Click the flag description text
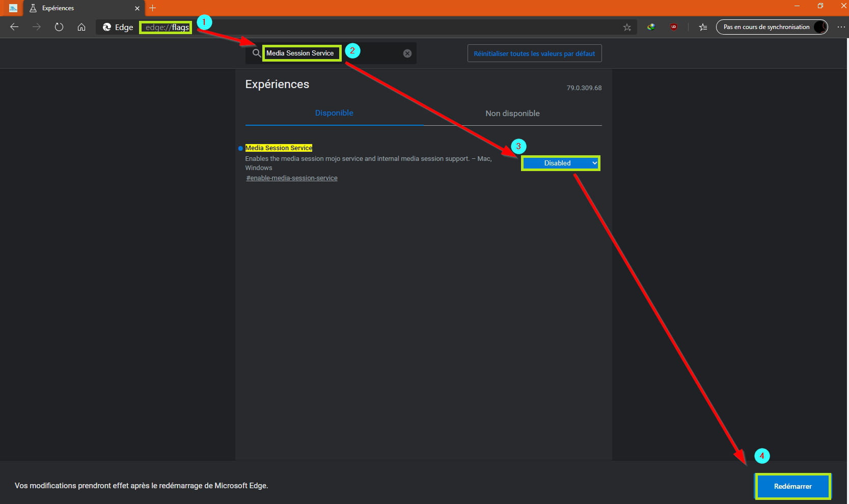The image size is (849, 504). (x=368, y=163)
